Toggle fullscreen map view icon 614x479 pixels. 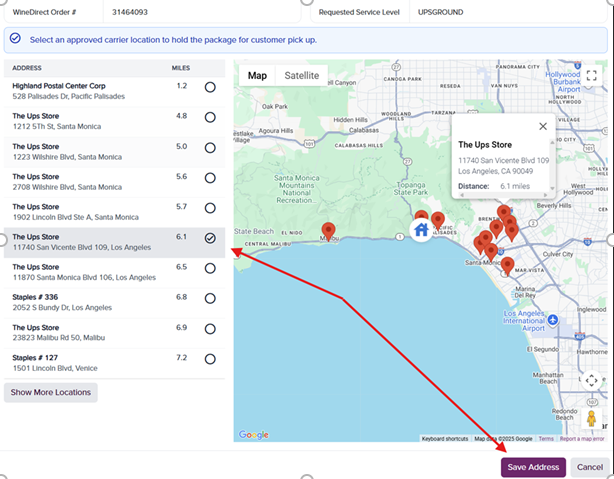(591, 75)
